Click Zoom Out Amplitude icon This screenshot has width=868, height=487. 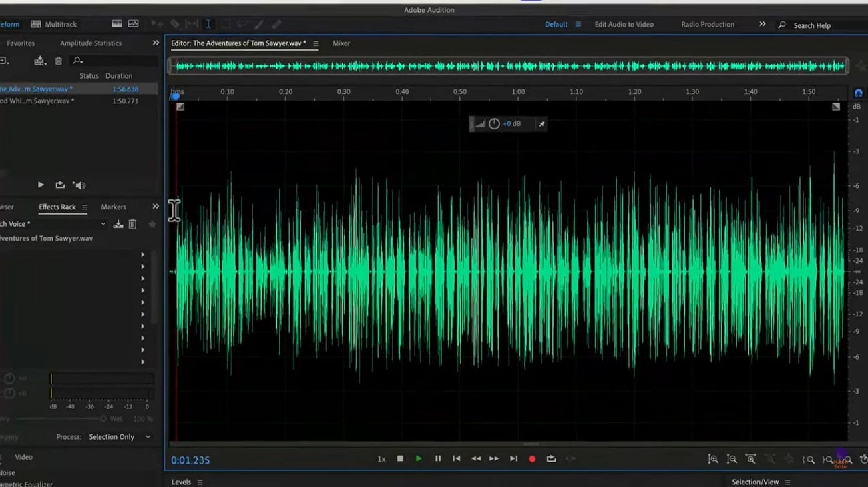click(732, 459)
